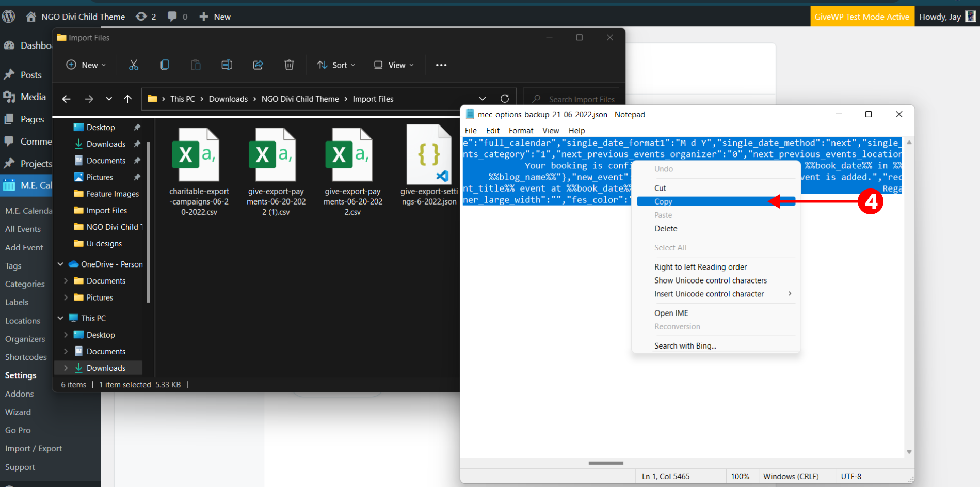
Task: Open Media in WordPress sidebar
Action: coord(33,97)
